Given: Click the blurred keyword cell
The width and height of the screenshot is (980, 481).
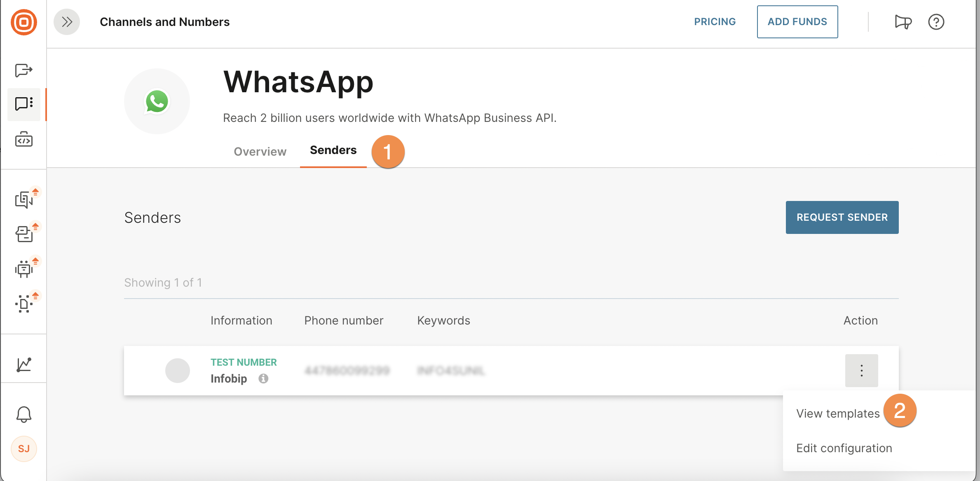Looking at the screenshot, I should pos(451,371).
